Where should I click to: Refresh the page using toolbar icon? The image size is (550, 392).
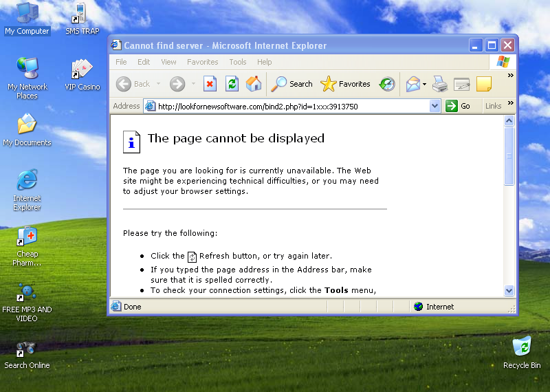tap(232, 84)
